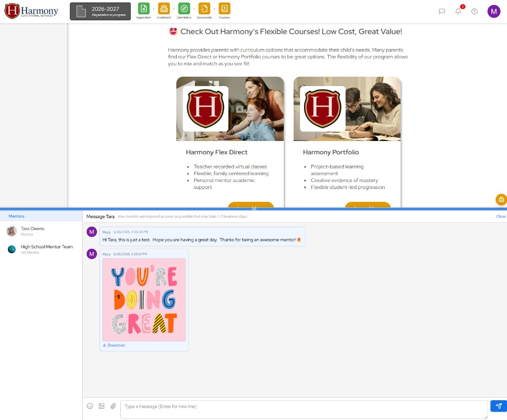Attach a file with paperclip icon

[x=113, y=406]
